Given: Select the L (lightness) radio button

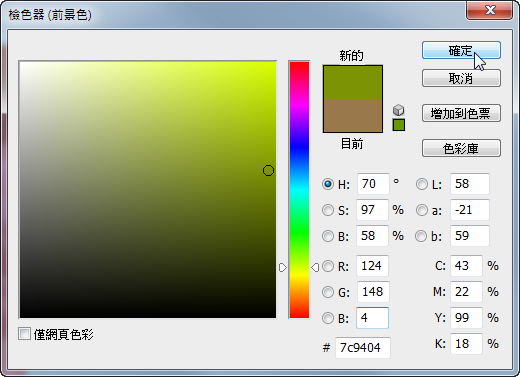Looking at the screenshot, I should [x=422, y=184].
